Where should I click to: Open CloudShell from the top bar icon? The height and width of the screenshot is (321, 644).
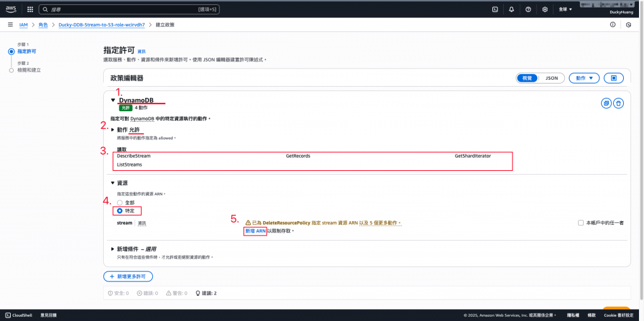pyautogui.click(x=496, y=9)
